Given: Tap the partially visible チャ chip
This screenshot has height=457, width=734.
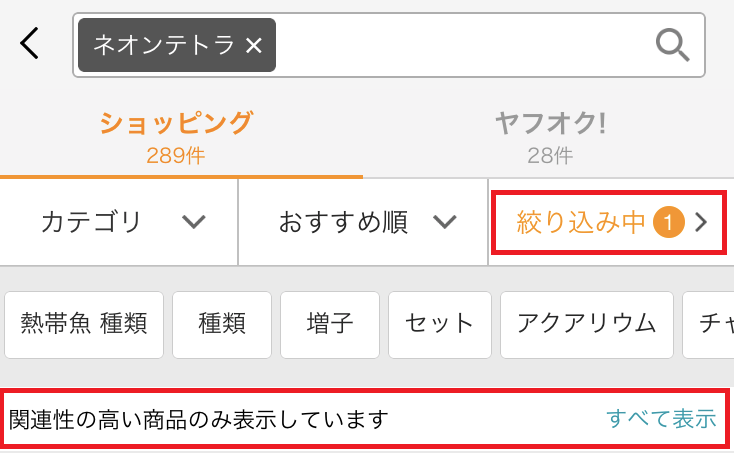Looking at the screenshot, I should (714, 324).
